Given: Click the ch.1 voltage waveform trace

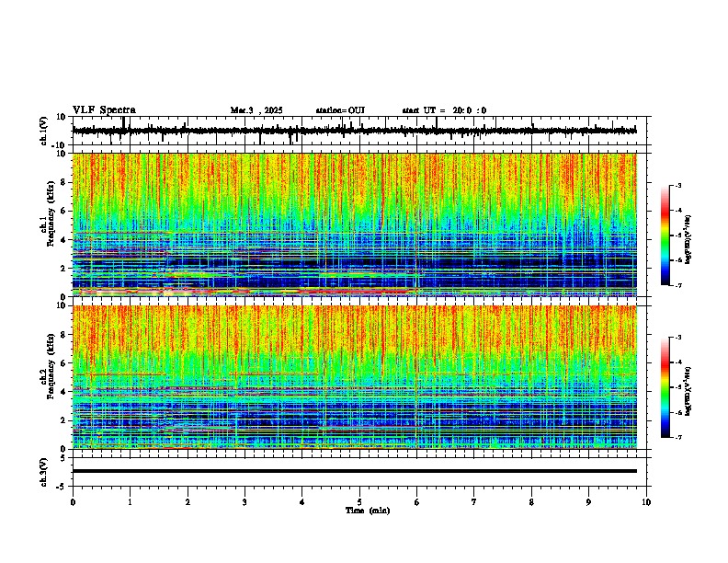Looking at the screenshot, I should (x=354, y=131).
